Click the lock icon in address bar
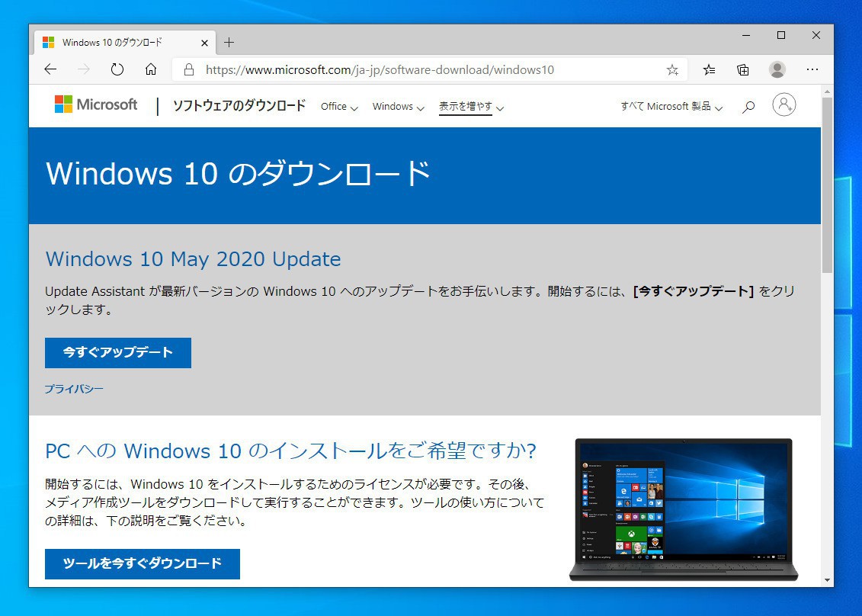 pos(188,70)
